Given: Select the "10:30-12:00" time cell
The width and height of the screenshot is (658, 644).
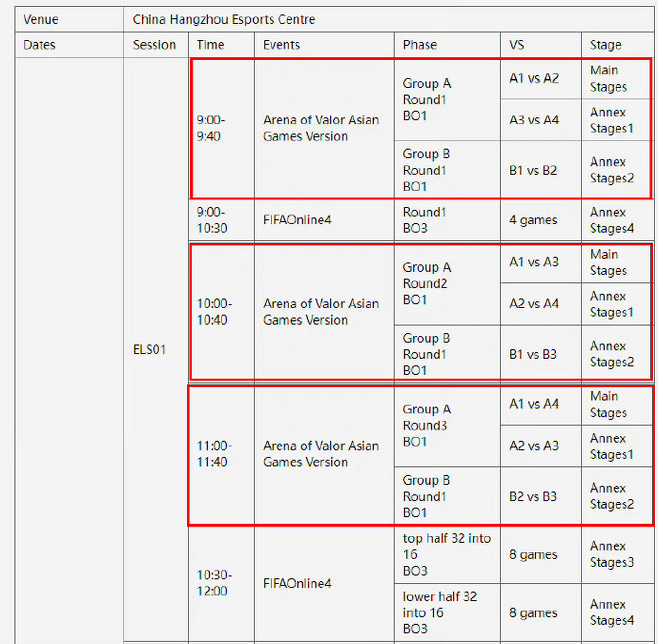Looking at the screenshot, I should click(221, 583).
